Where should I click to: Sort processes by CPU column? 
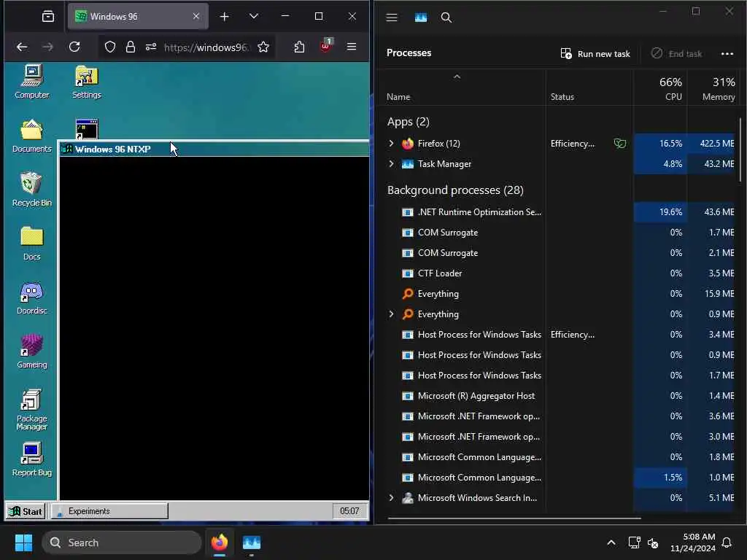tap(660, 88)
